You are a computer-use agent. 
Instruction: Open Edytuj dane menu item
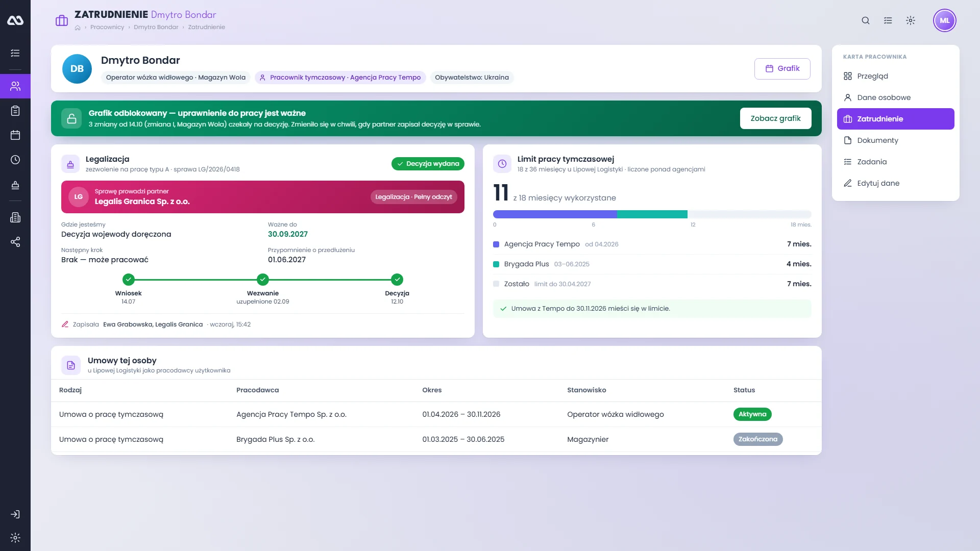[x=895, y=183]
